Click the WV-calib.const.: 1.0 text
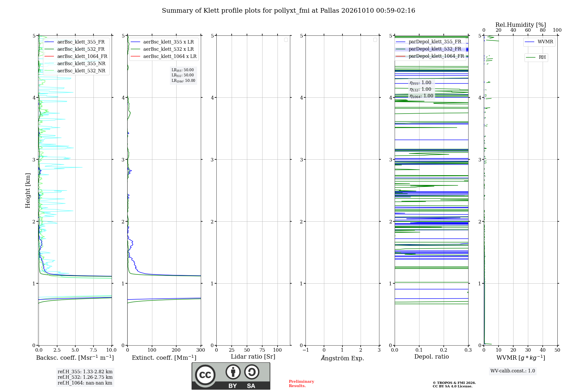The width and height of the screenshot is (577, 392). 513,371
